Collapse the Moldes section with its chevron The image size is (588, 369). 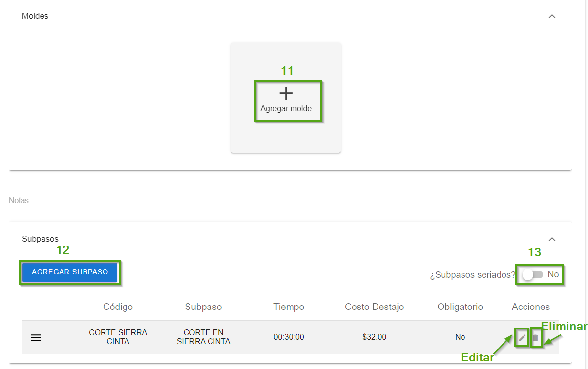tap(552, 16)
